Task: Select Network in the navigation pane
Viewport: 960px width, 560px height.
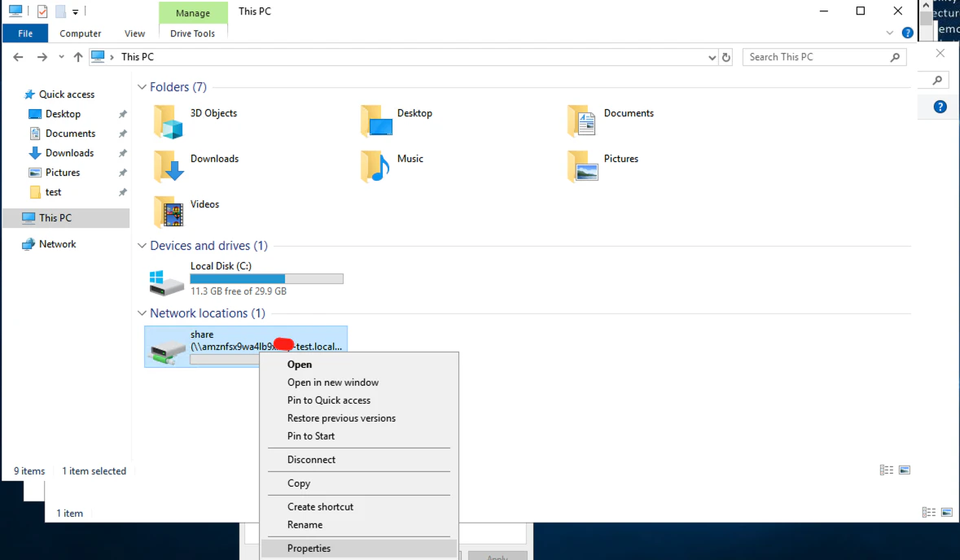Action: point(58,244)
